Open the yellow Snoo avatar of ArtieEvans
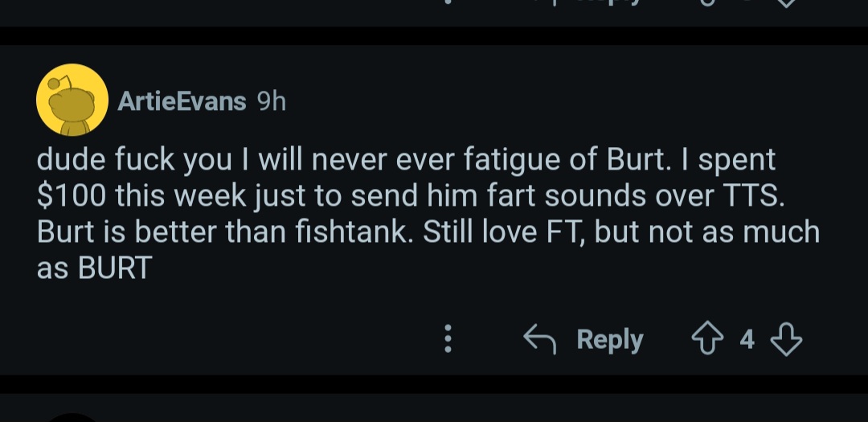Viewport: 868px width, 422px height. coord(72,100)
